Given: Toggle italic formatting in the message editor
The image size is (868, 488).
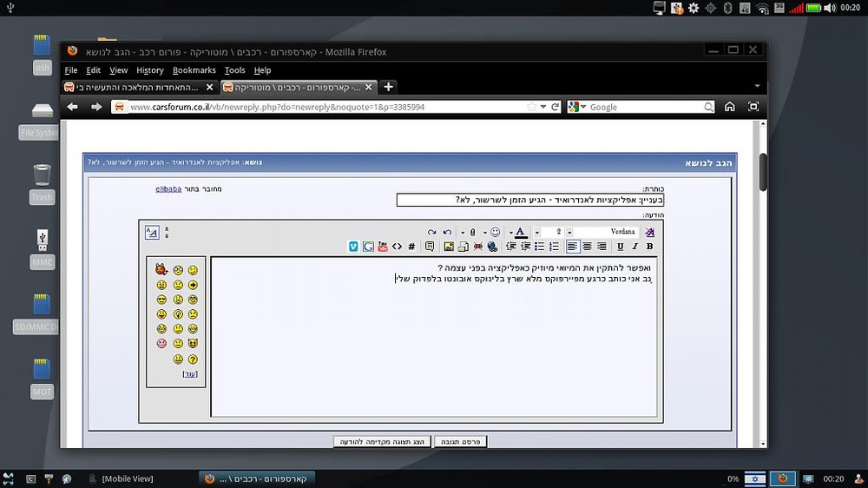Looking at the screenshot, I should (635, 247).
